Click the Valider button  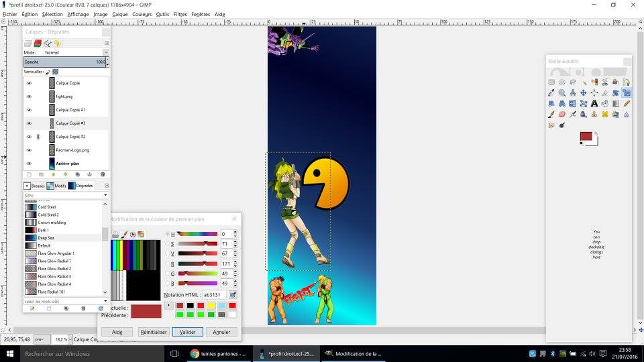[188, 332]
